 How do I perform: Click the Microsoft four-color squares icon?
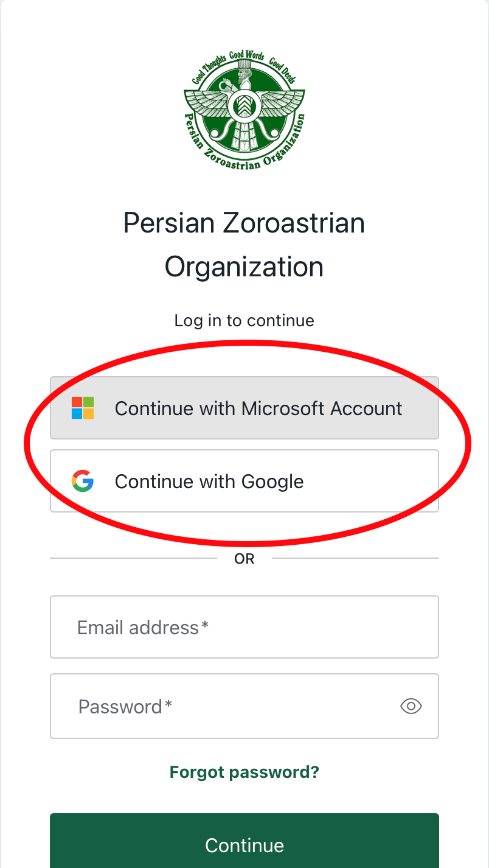83,408
